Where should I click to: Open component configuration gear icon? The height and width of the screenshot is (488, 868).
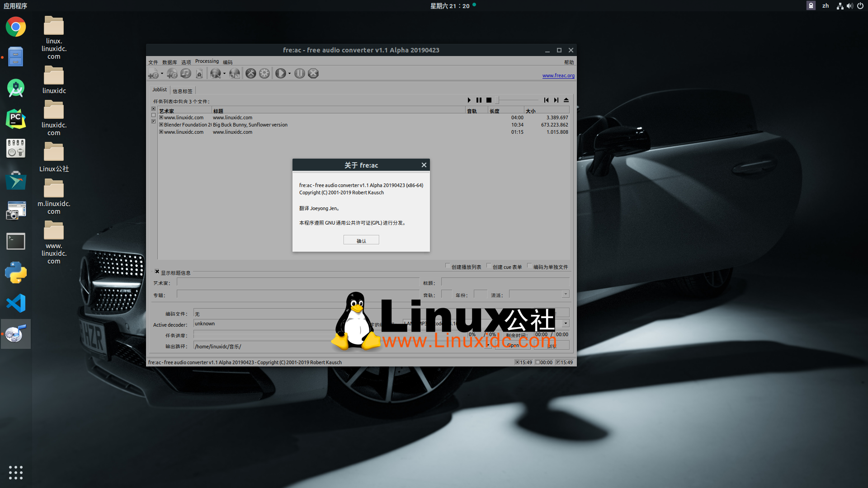point(264,73)
